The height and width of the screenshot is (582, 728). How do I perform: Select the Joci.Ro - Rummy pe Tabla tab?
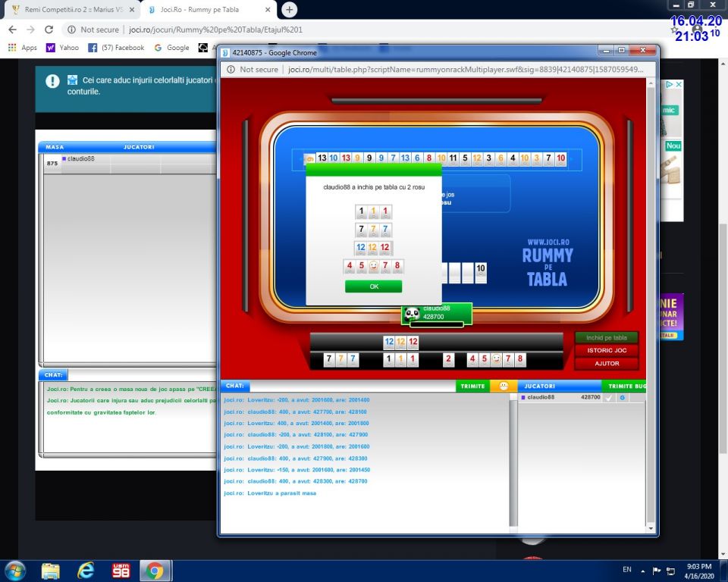click(x=209, y=10)
